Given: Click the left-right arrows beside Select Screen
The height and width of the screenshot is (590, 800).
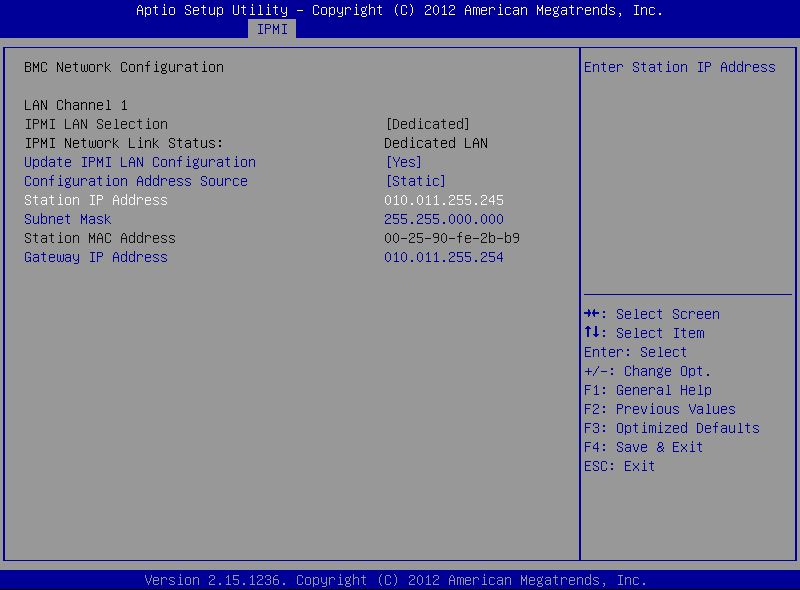Looking at the screenshot, I should click(x=592, y=314).
